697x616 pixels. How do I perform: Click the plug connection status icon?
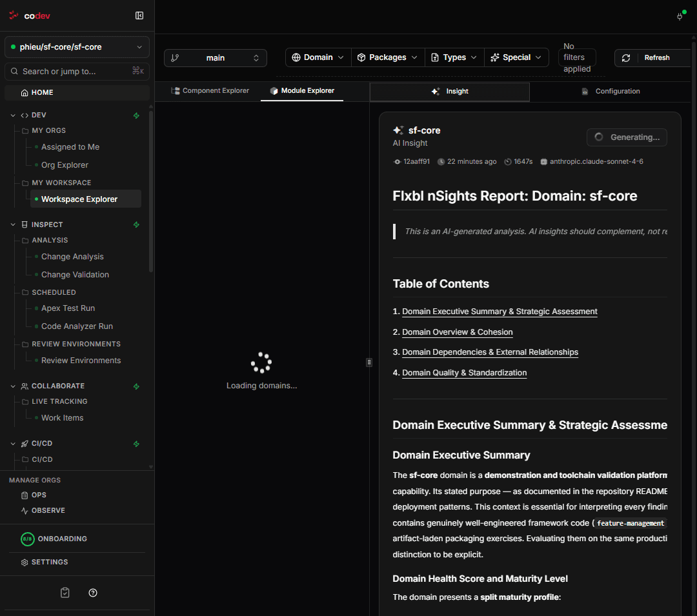680,16
